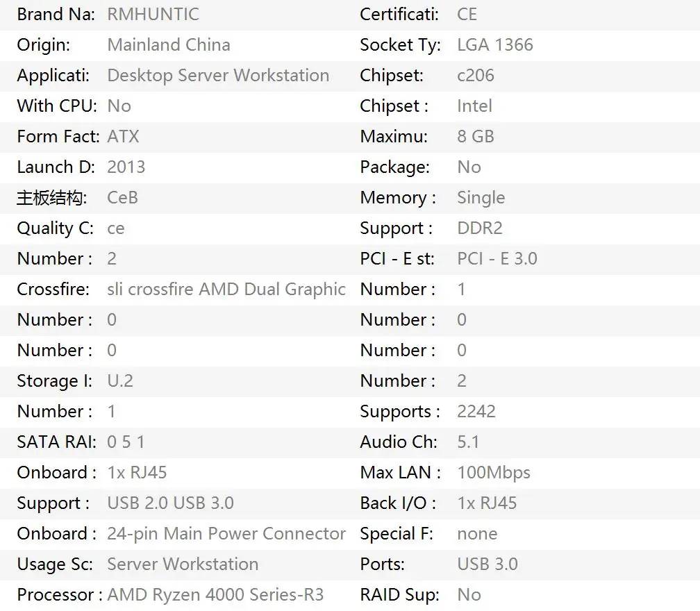Click the U.2 storage interface value

coord(119,381)
